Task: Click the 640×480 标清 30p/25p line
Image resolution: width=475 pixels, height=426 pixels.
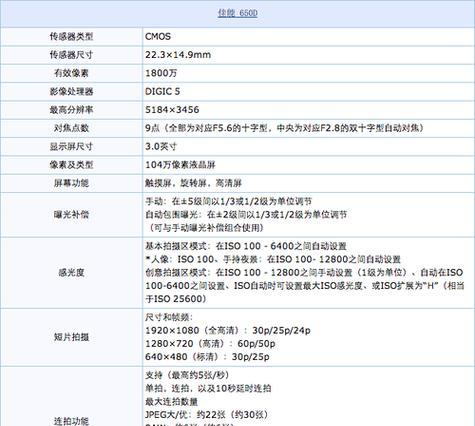Action: 207,357
